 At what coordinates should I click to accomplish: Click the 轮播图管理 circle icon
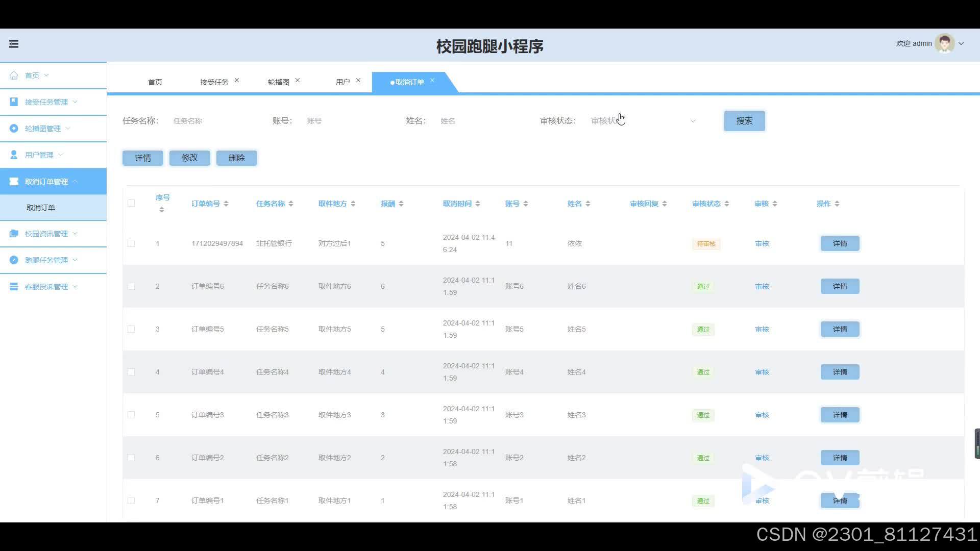(x=14, y=129)
